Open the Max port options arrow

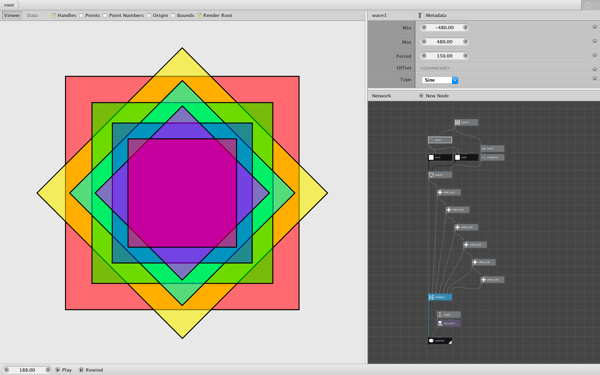pos(594,41)
